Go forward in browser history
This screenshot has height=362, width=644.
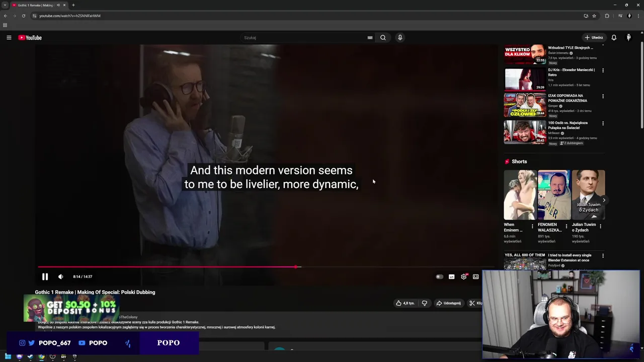14,16
